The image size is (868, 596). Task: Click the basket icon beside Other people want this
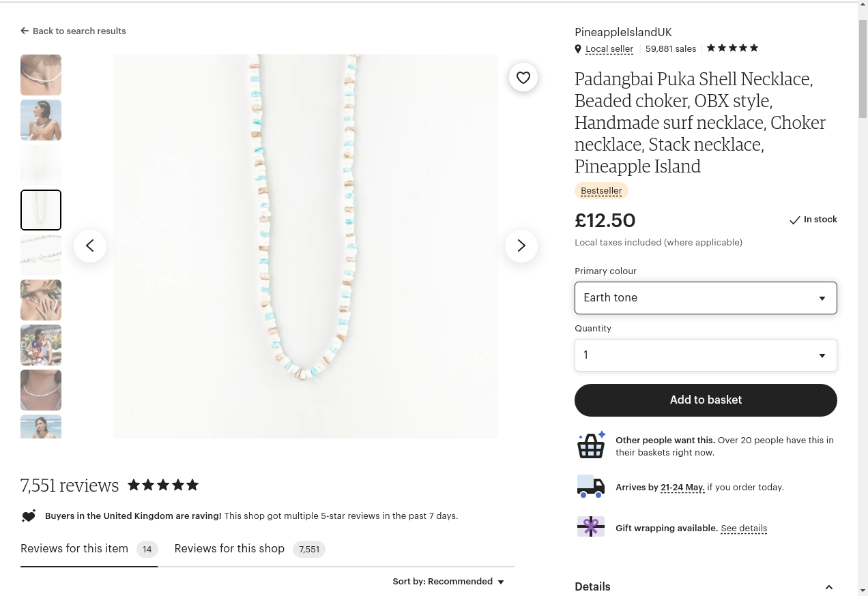(591, 445)
